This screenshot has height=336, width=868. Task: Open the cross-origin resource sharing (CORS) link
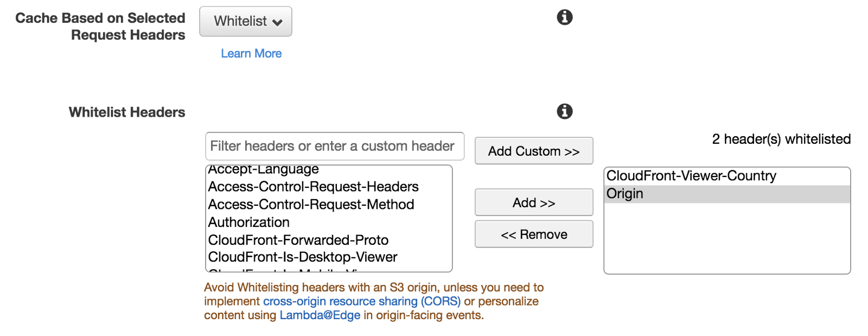(x=361, y=301)
